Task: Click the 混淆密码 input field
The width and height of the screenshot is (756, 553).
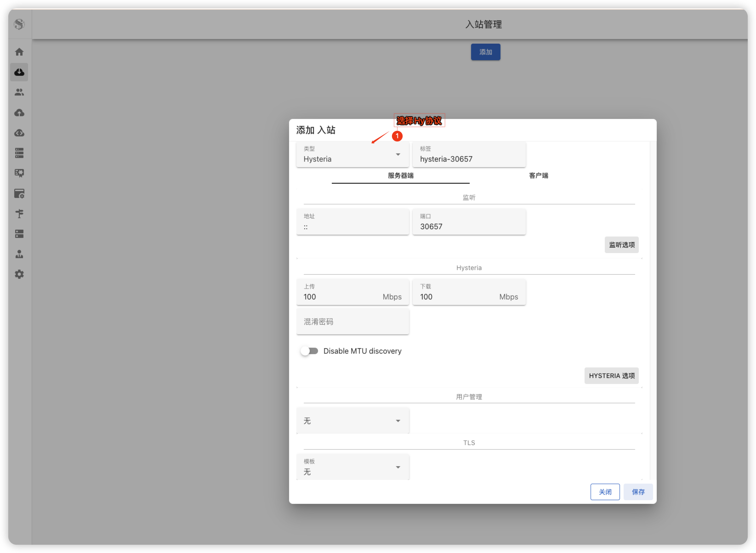Action: 352,322
